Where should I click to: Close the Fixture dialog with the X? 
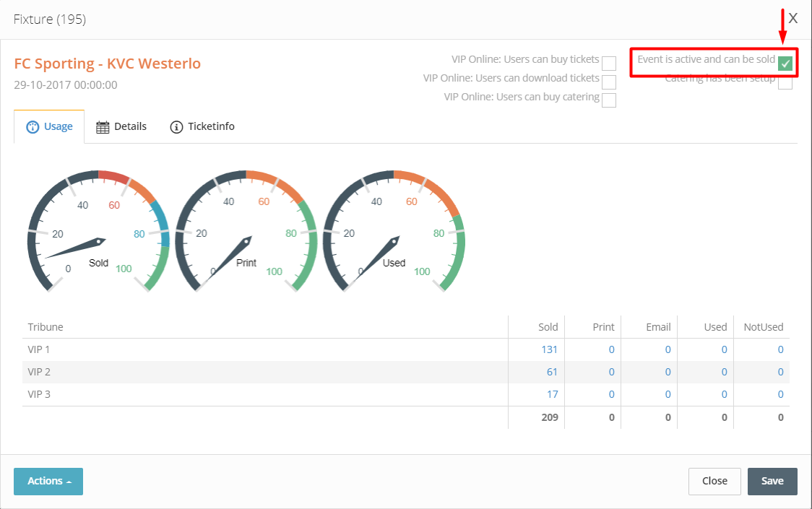[792, 19]
